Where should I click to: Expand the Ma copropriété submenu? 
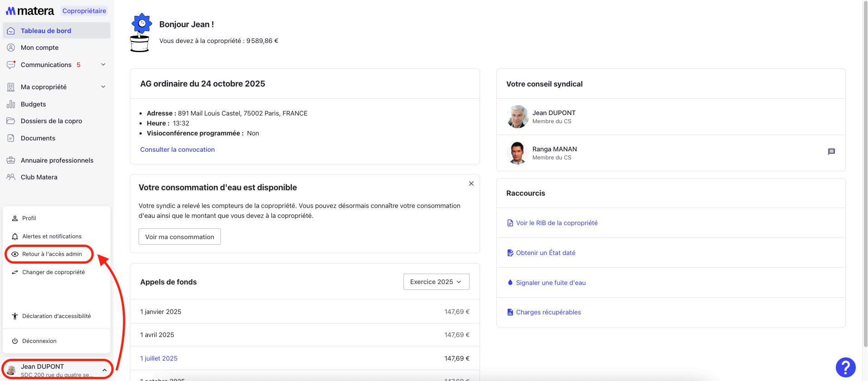103,87
